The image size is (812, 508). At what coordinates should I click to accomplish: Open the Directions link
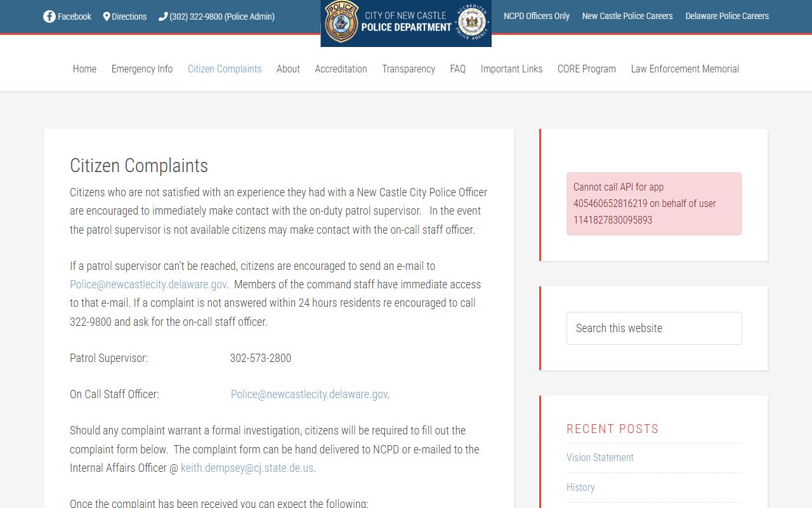coord(129,17)
